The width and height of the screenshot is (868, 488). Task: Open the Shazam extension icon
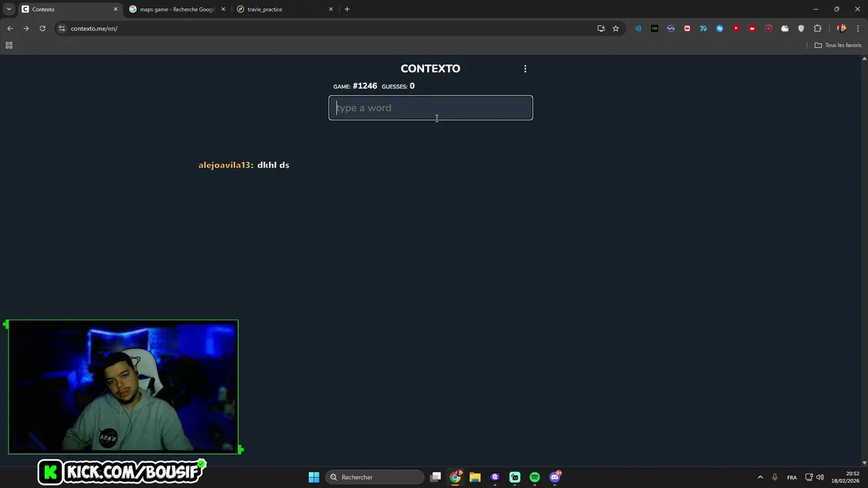coord(719,28)
